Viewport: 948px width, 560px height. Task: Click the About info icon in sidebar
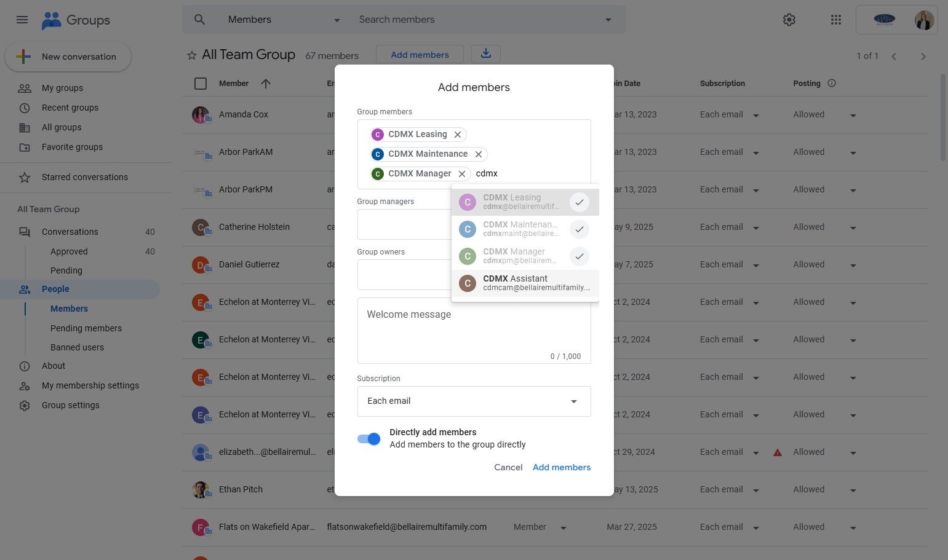25,366
